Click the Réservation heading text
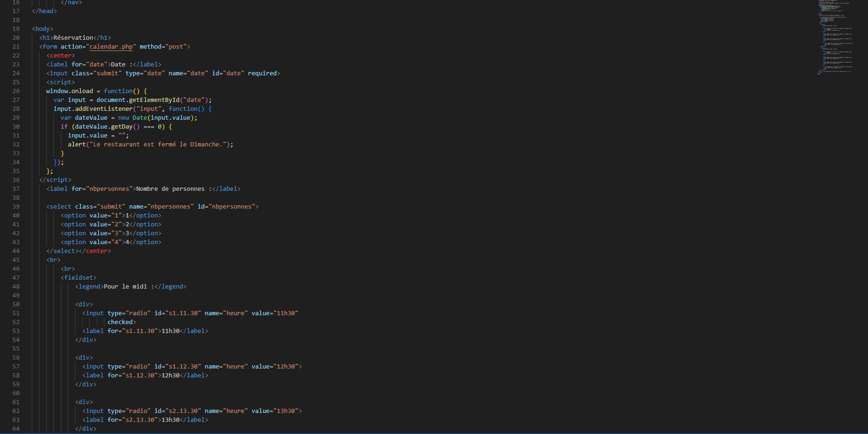Screen dimensions: 868x434 tap(73, 38)
